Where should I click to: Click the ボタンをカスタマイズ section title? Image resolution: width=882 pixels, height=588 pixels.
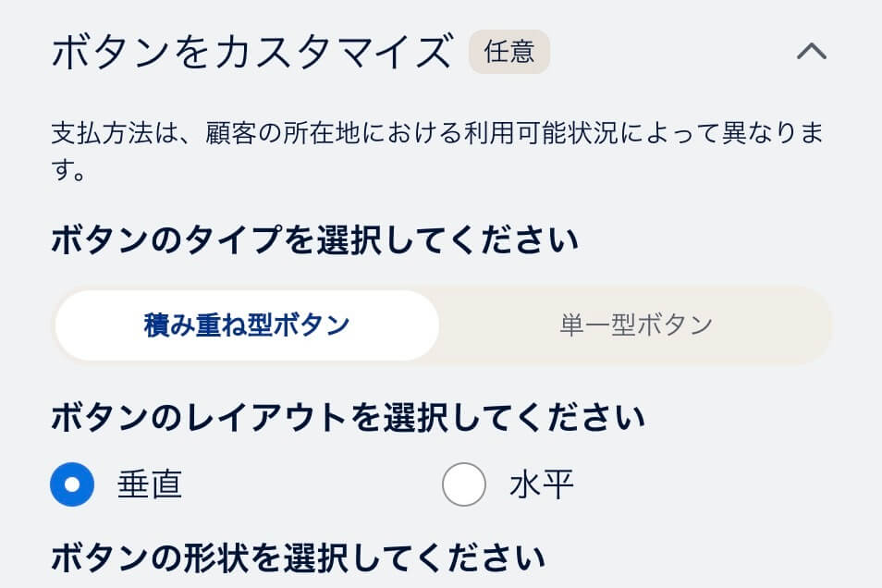pos(251,52)
